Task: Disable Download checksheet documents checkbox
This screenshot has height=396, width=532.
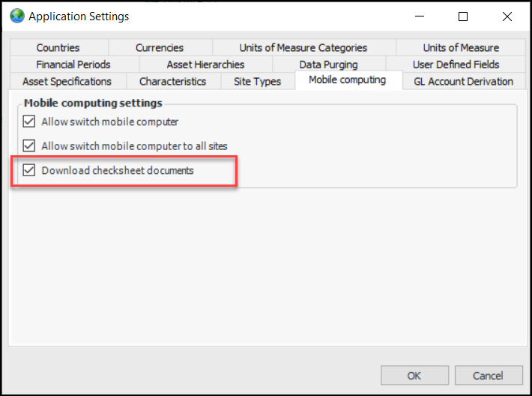Action: pos(30,171)
